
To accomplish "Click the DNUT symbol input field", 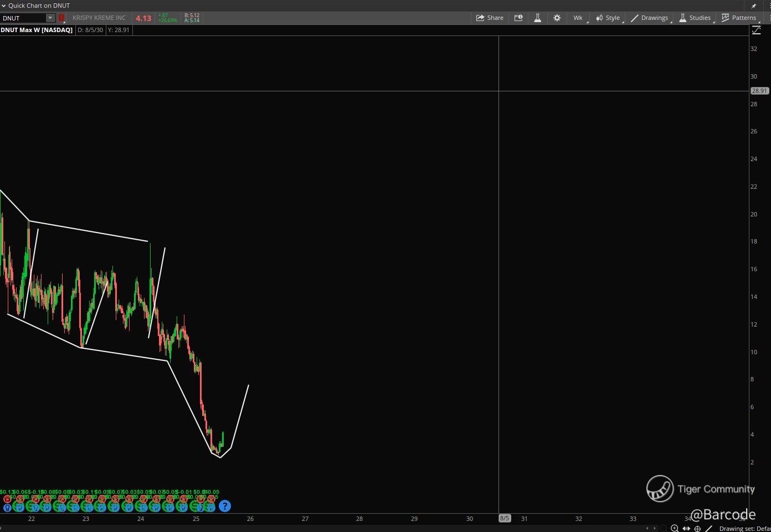I will tap(23, 18).
